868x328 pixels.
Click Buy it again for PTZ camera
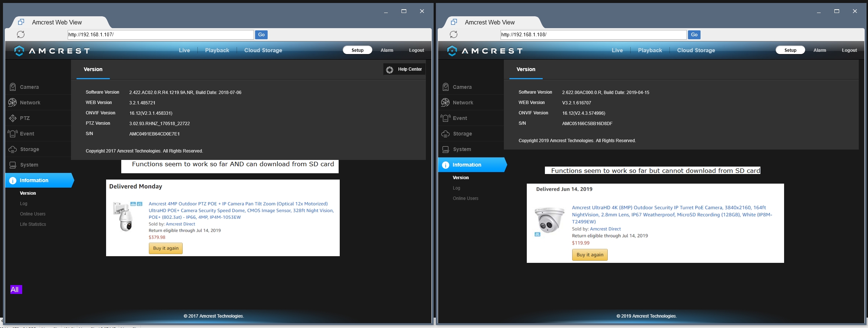[166, 248]
